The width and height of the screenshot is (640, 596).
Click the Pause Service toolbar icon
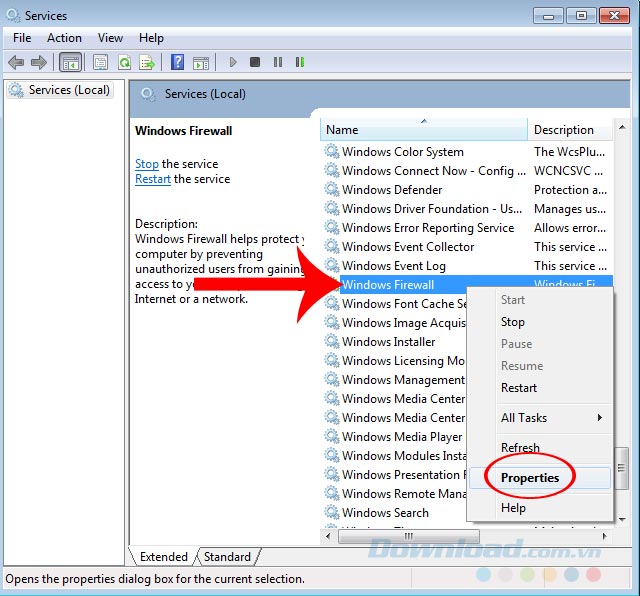[278, 62]
